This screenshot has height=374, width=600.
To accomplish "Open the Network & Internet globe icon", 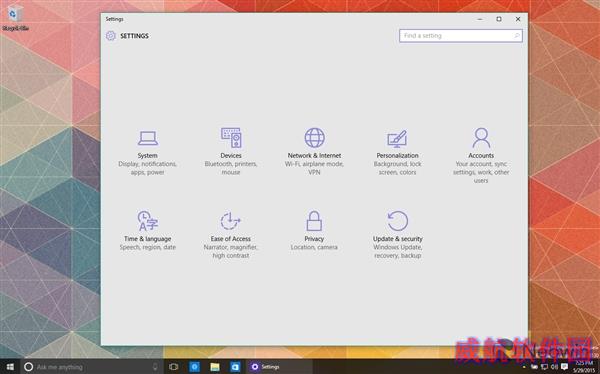I will [x=315, y=138].
